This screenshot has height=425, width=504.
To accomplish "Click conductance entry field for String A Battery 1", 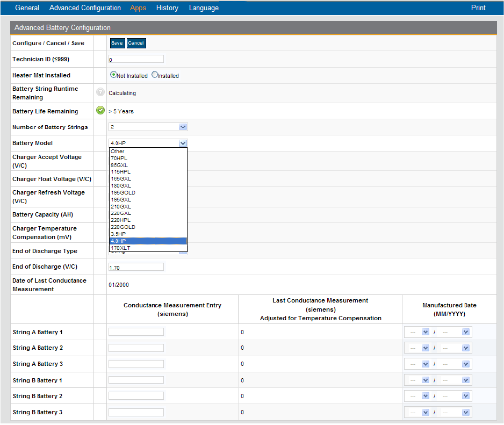I will pos(136,332).
